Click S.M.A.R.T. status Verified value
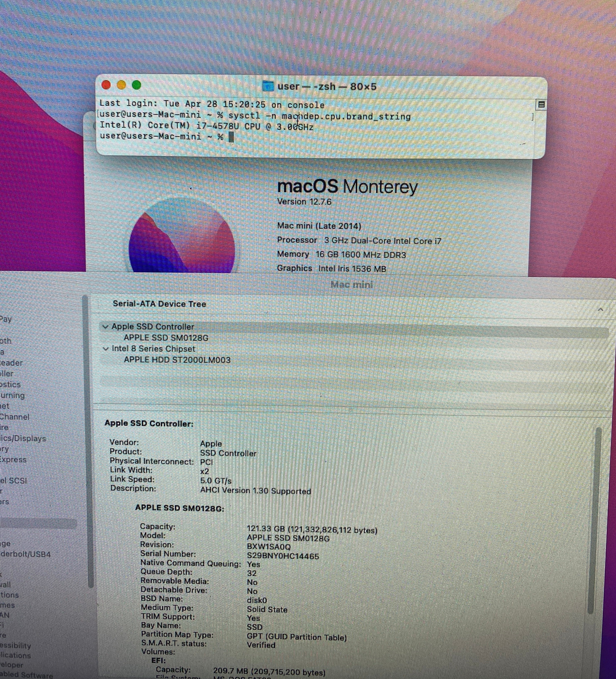The height and width of the screenshot is (679, 616). (261, 645)
